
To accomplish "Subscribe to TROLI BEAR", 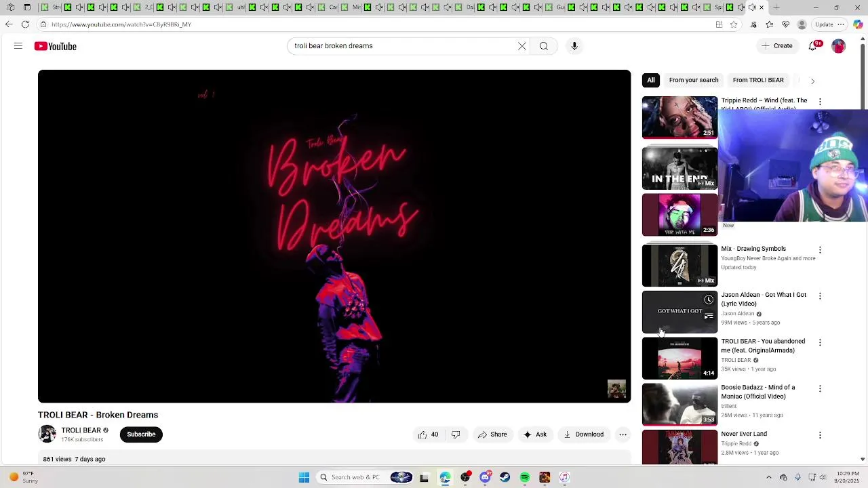I will [x=141, y=434].
